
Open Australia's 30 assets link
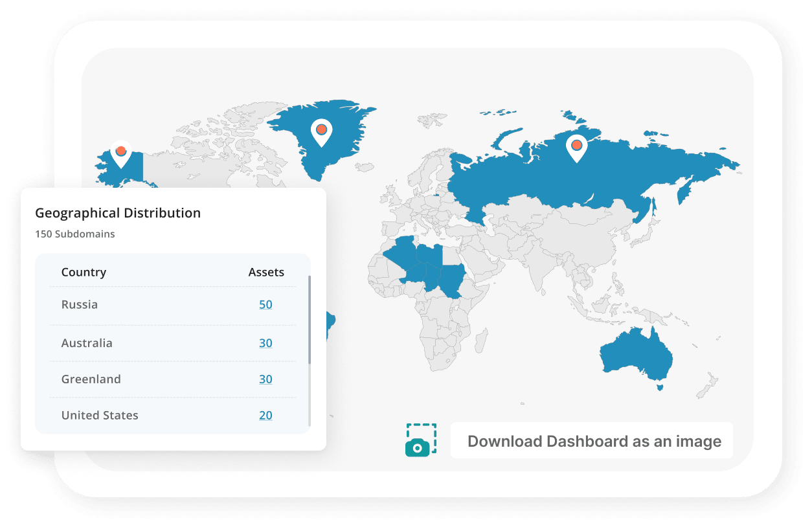(265, 343)
